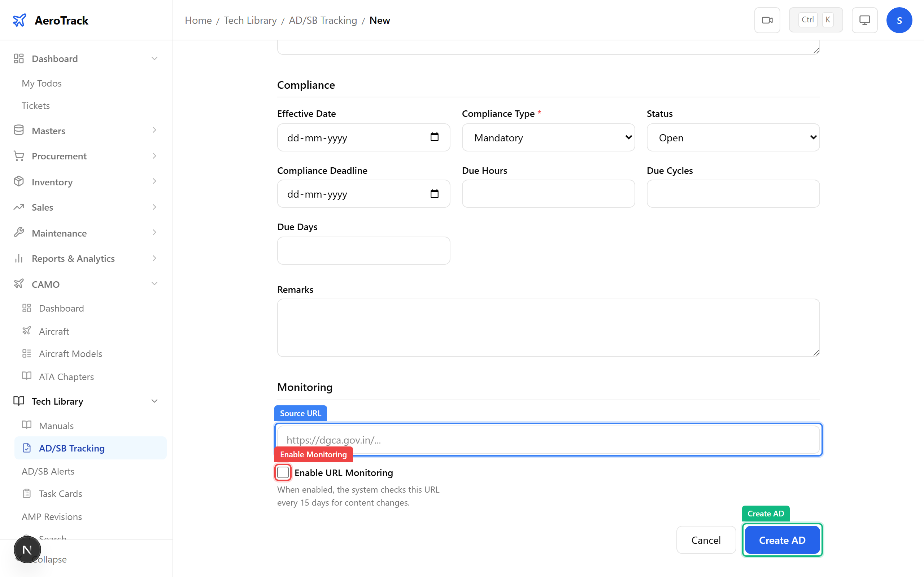
Task: Open Manuals under Tech Library
Action: 56,425
